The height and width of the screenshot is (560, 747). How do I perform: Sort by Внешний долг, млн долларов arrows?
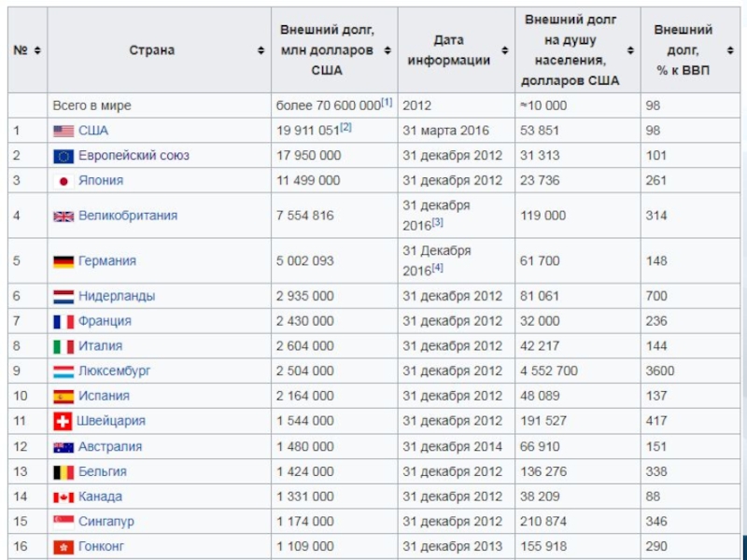click(x=387, y=50)
